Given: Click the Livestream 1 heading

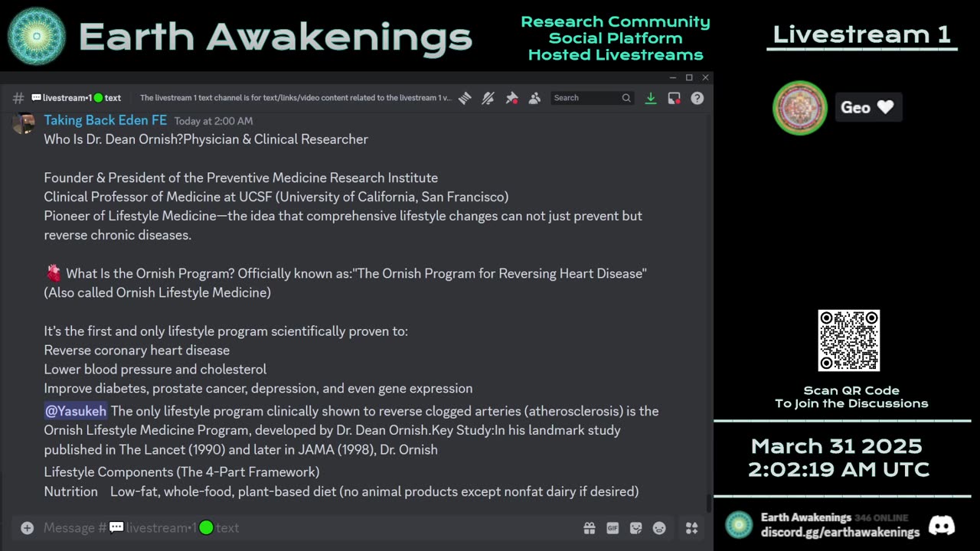Looking at the screenshot, I should [x=862, y=34].
